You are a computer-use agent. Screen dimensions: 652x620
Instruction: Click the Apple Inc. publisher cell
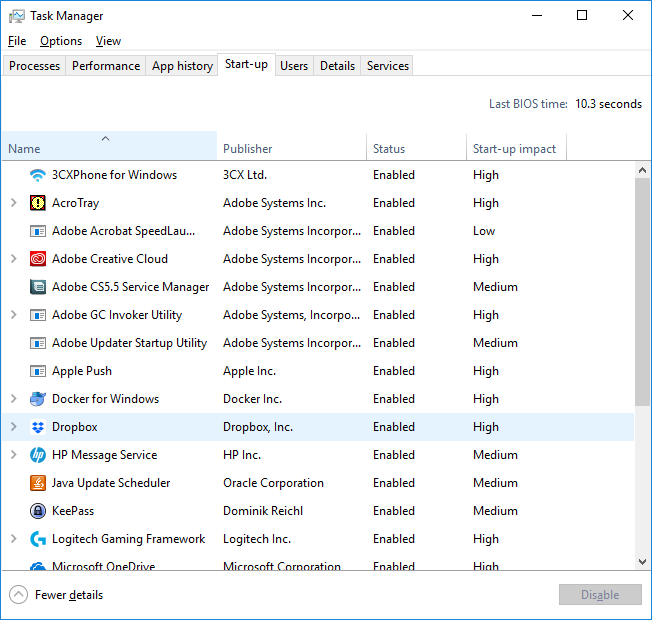249,371
